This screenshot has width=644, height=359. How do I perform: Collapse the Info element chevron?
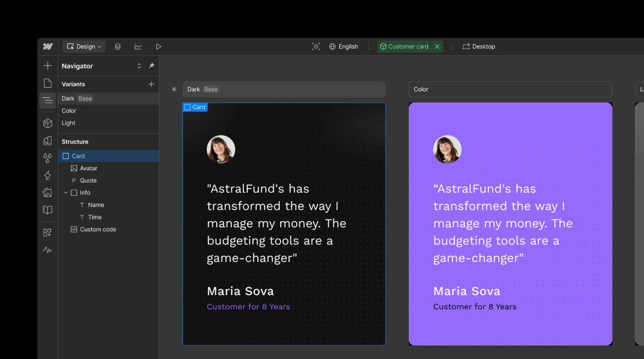[x=65, y=193]
